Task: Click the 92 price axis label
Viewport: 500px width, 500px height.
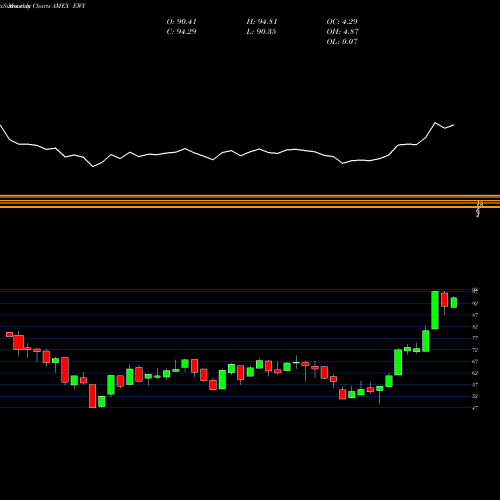Action: tap(475, 304)
